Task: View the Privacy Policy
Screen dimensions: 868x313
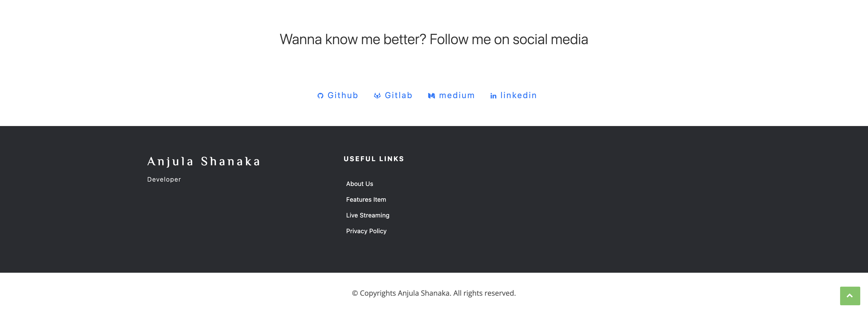Action: 366,231
